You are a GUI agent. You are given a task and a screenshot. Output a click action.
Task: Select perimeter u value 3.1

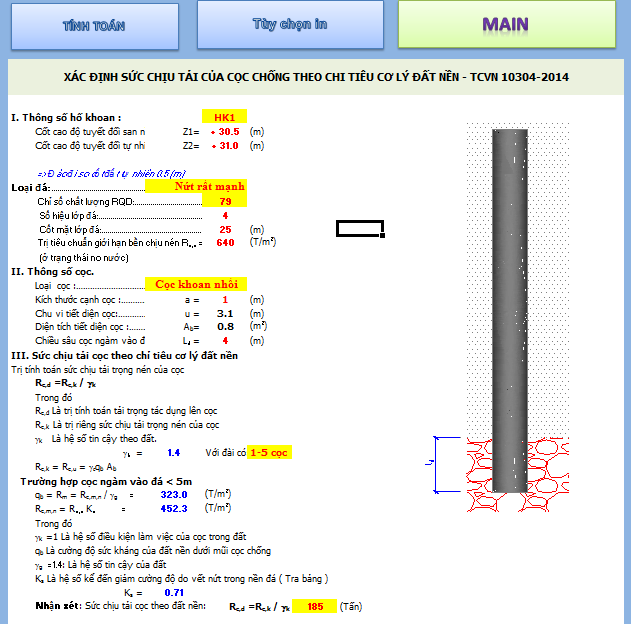(225, 313)
